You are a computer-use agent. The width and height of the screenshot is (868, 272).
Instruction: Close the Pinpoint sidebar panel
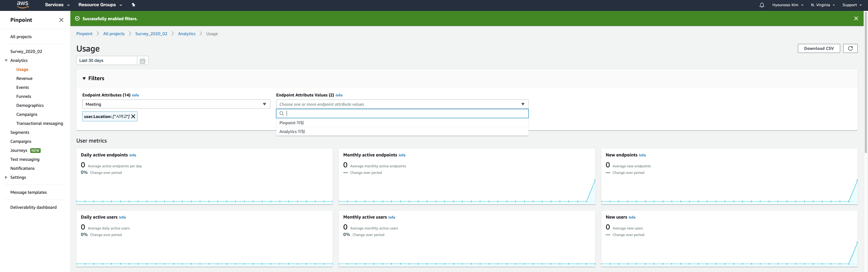[61, 20]
